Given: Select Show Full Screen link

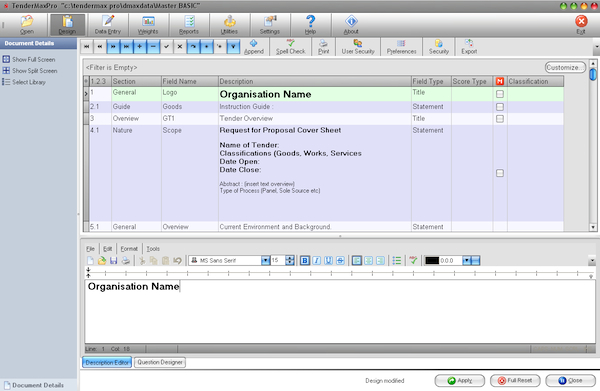Looking at the screenshot, I should [34, 60].
